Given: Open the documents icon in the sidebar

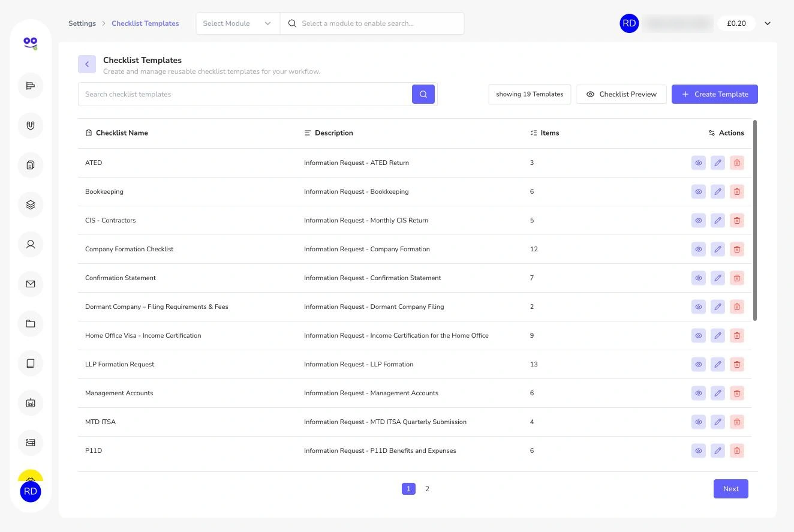Looking at the screenshot, I should click(x=31, y=165).
